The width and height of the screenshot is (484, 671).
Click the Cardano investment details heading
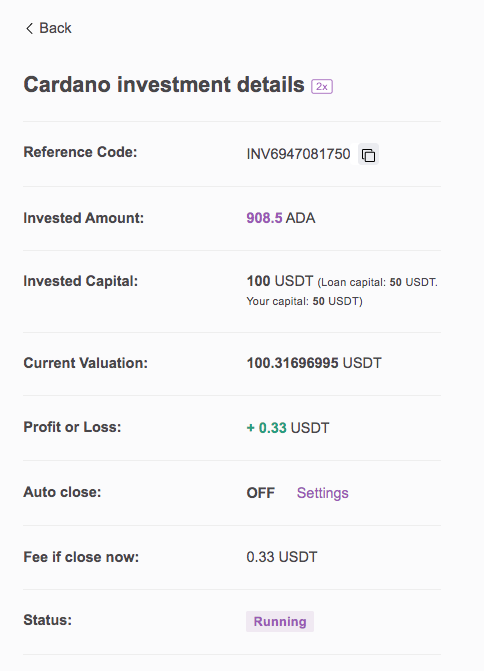[164, 84]
